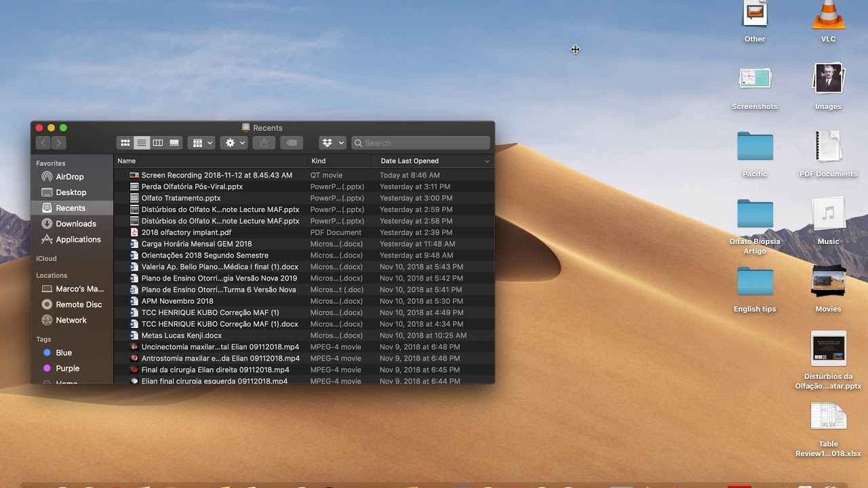Open the Share menu in the toolbar

tap(264, 142)
